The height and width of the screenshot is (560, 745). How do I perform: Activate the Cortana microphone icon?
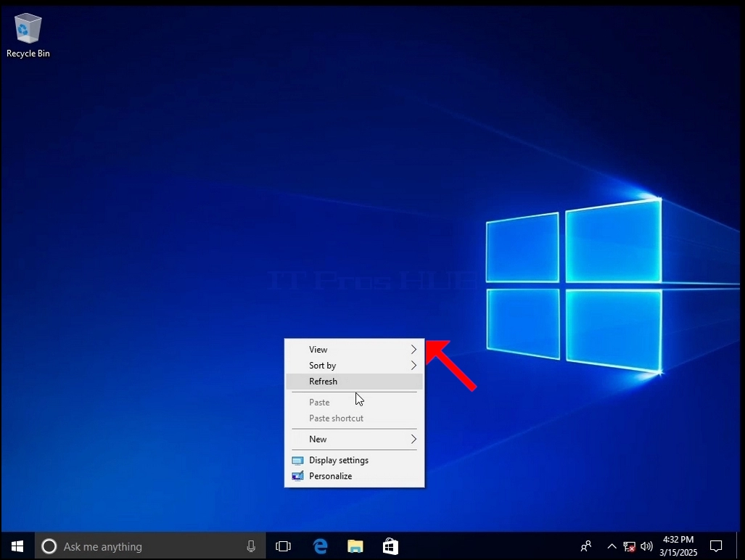pyautogui.click(x=251, y=547)
